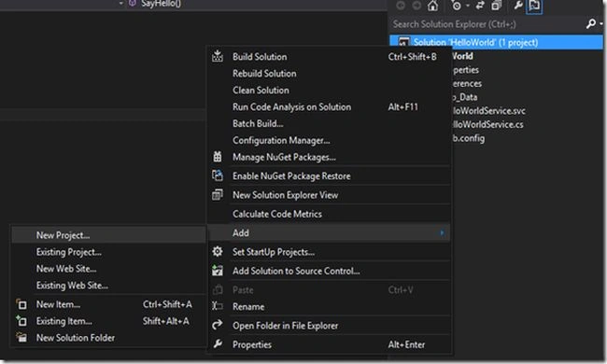
Task: Click the Open Folder in File Explorer arrow icon
Action: (218, 325)
